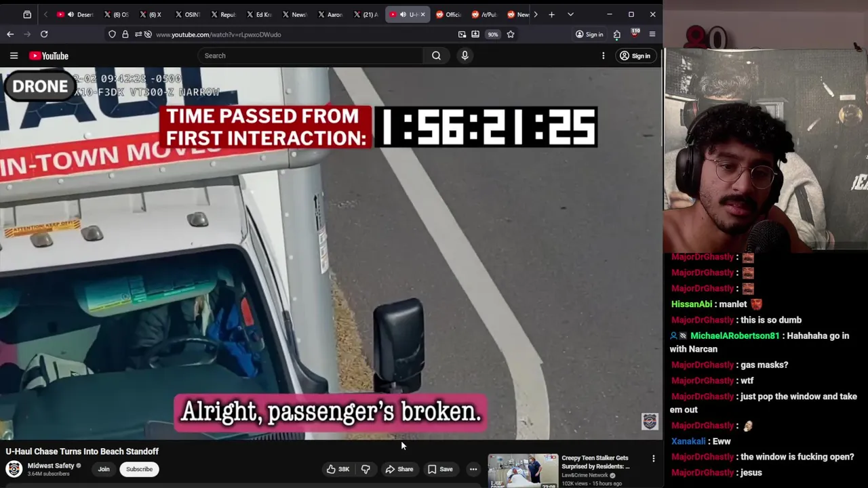Screen dimensions: 868x488
Task: Go to the YouTube home logo
Action: 49,56
